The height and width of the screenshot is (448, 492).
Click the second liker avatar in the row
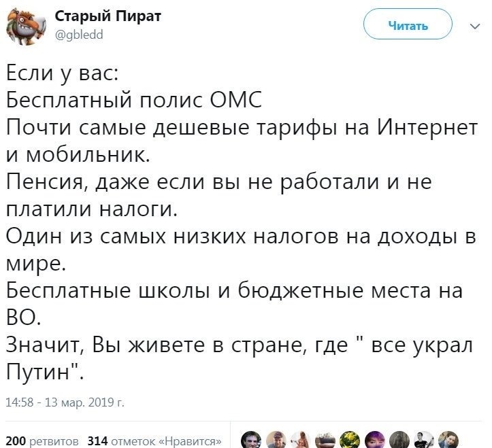click(276, 438)
